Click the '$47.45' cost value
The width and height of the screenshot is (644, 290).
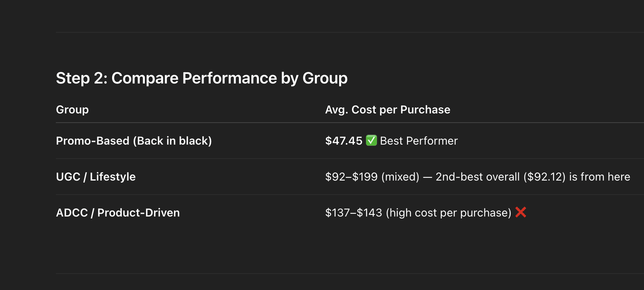coord(344,141)
